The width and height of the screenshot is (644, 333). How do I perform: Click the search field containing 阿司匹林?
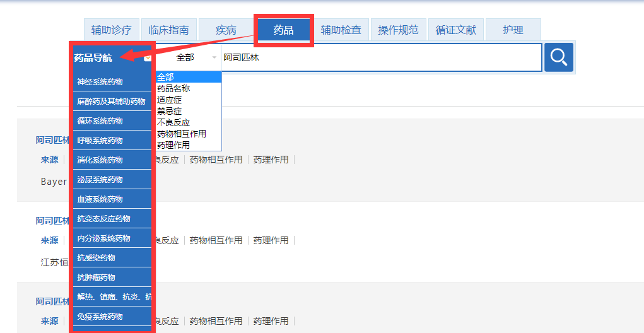point(381,57)
